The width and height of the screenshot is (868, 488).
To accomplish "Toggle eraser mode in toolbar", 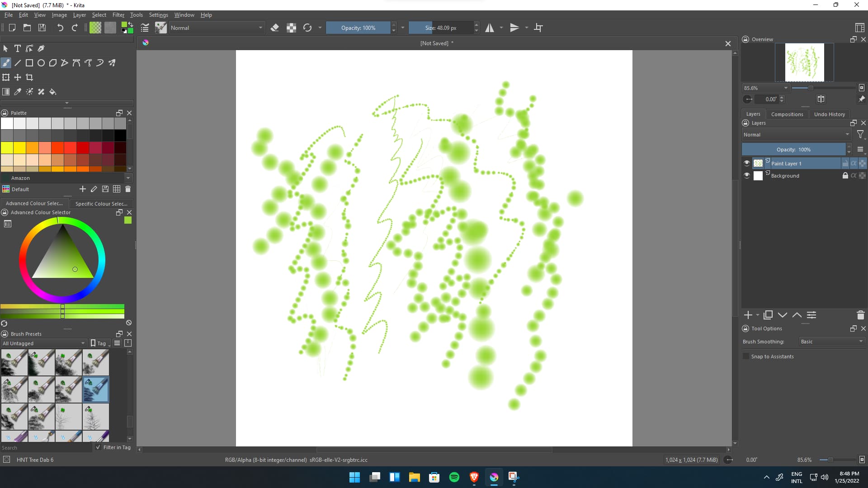I will click(x=274, y=28).
